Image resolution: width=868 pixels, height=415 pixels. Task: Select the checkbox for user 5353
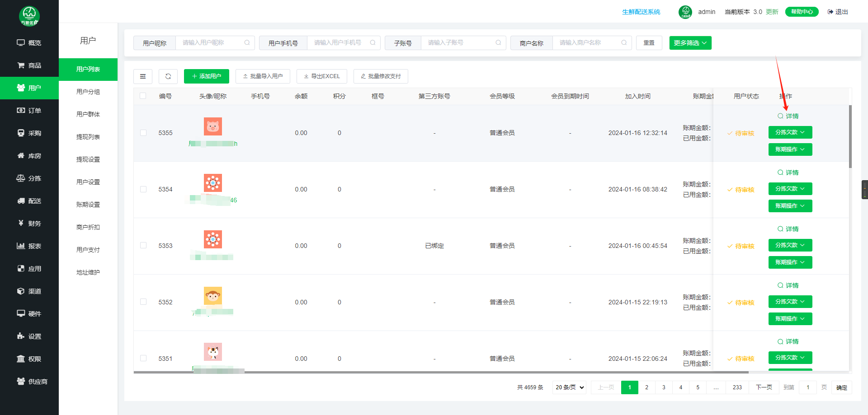[x=143, y=245]
